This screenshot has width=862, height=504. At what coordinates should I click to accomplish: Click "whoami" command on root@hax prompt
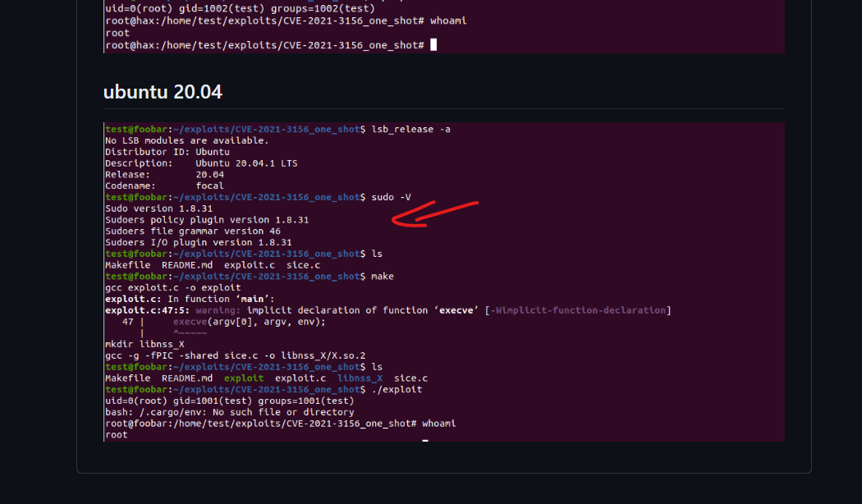tap(448, 21)
